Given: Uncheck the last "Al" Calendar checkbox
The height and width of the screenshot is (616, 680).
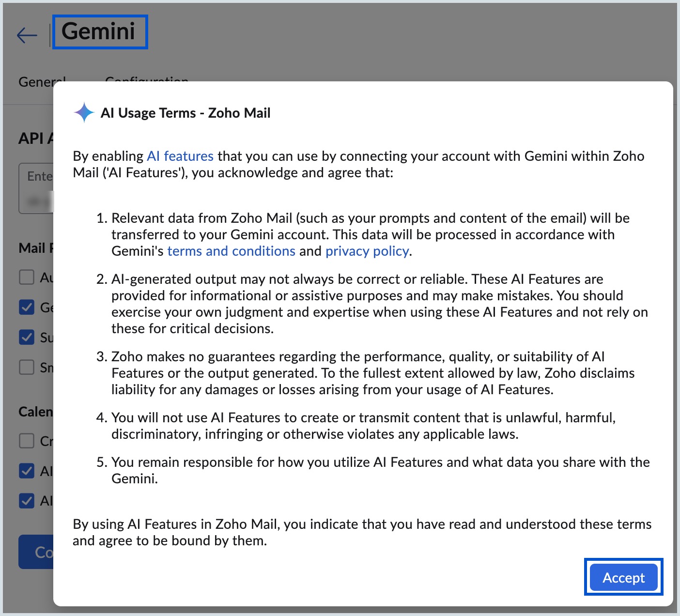Looking at the screenshot, I should (x=27, y=501).
